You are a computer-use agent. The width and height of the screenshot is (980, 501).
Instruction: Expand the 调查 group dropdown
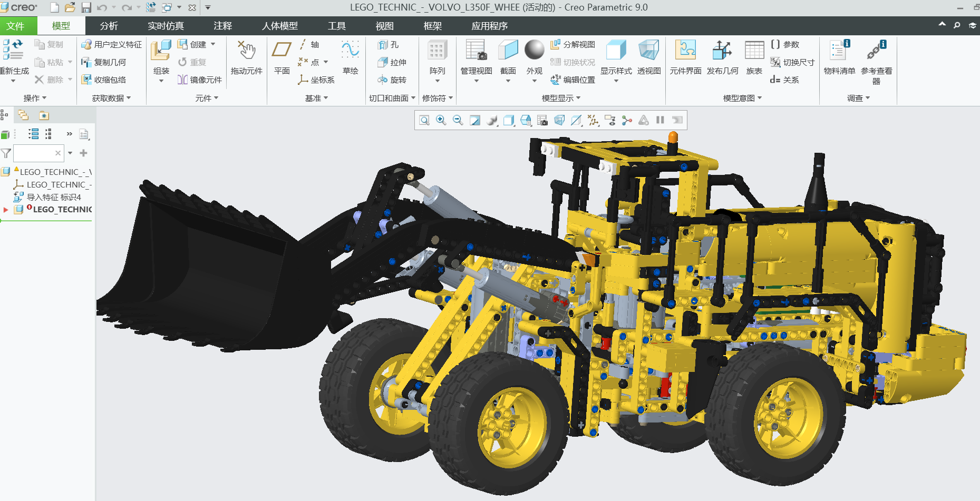click(x=858, y=98)
